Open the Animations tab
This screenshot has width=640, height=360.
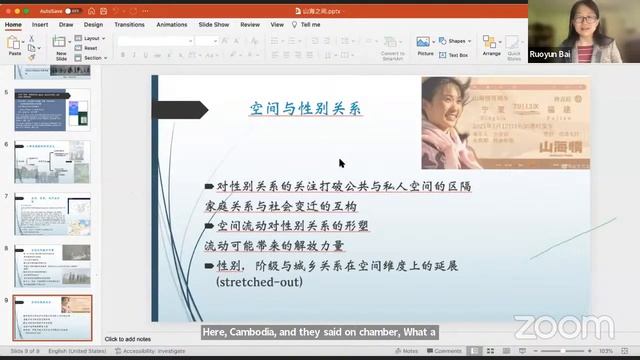click(172, 25)
